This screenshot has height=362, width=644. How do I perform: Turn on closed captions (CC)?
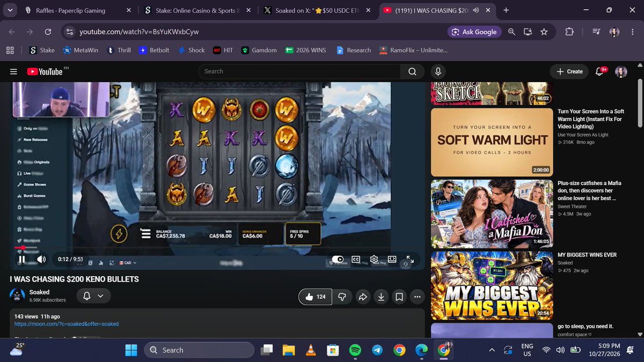click(x=355, y=260)
